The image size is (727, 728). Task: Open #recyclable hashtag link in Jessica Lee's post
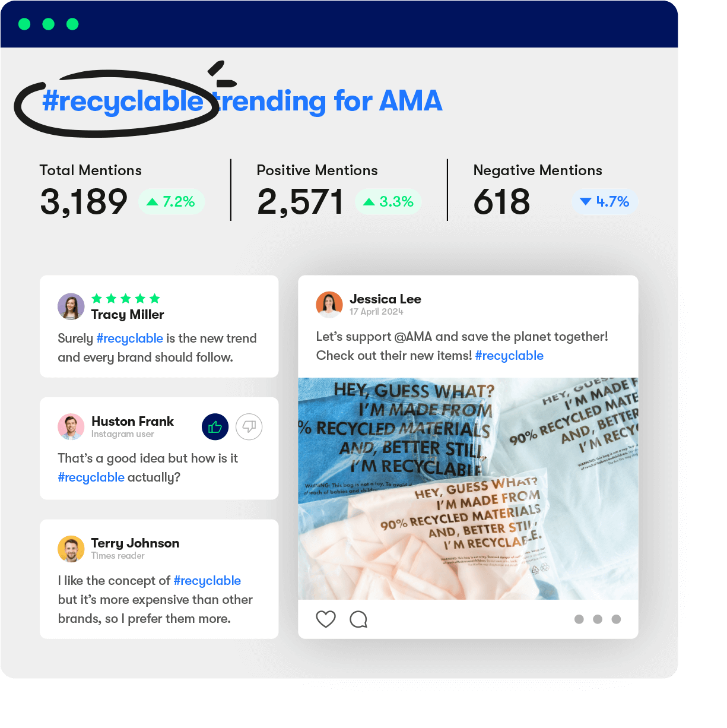click(509, 356)
